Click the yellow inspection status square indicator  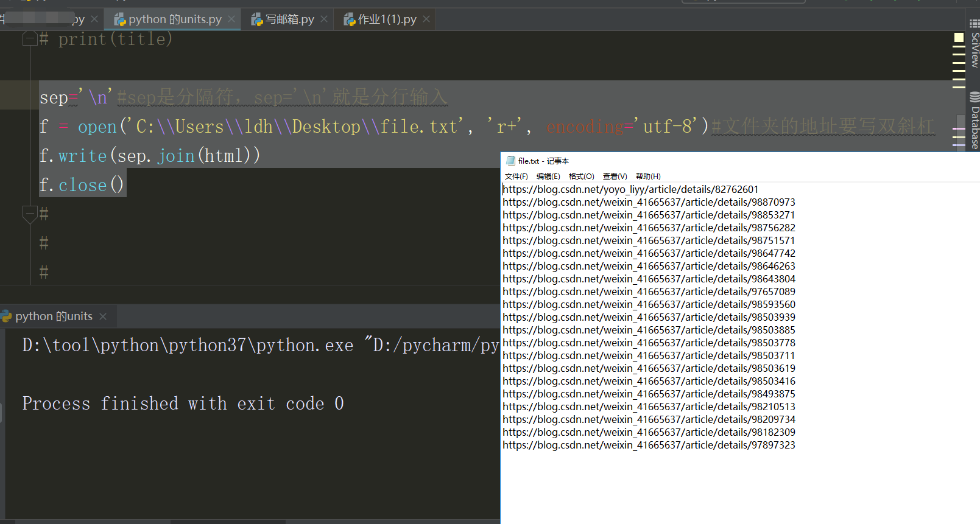tap(959, 38)
